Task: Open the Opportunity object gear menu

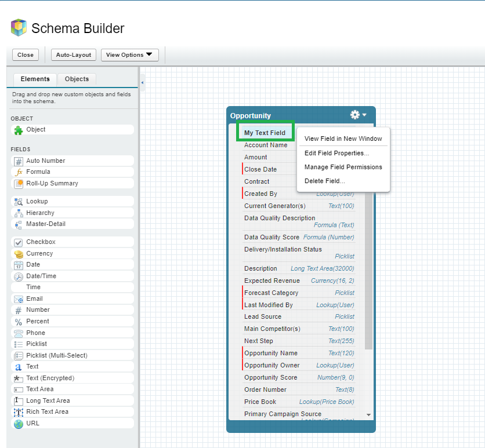Action: coord(358,115)
